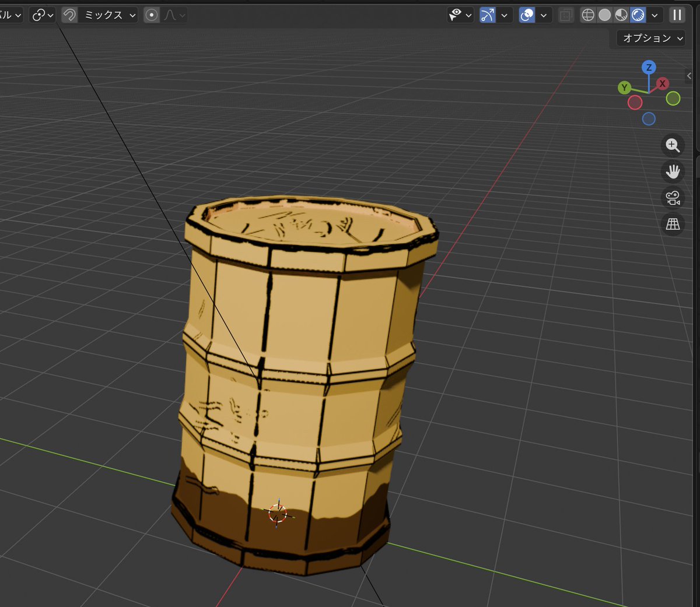The image size is (700, 607).
Task: Toggle the camera view icon
Action: click(673, 198)
